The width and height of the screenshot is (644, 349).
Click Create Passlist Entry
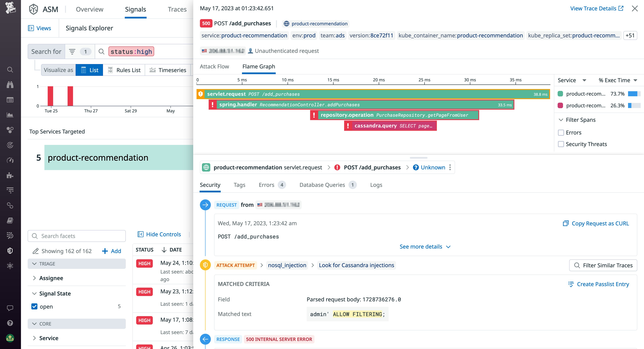(599, 284)
